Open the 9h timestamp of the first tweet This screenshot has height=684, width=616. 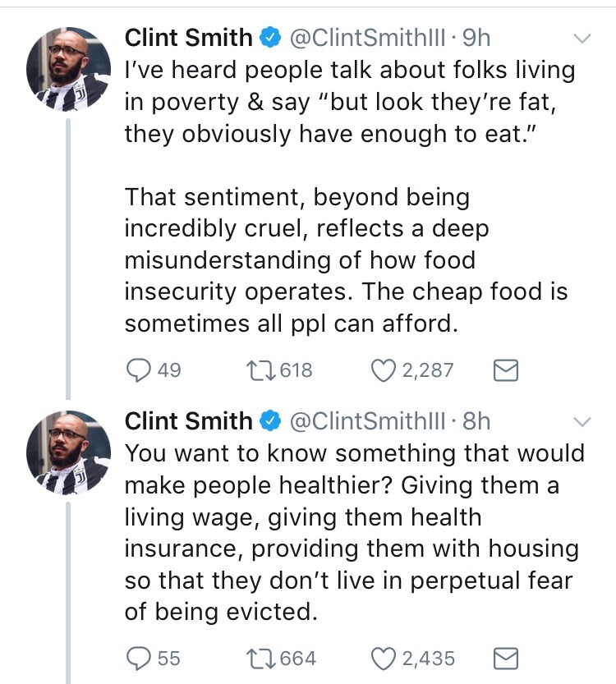[x=477, y=37]
